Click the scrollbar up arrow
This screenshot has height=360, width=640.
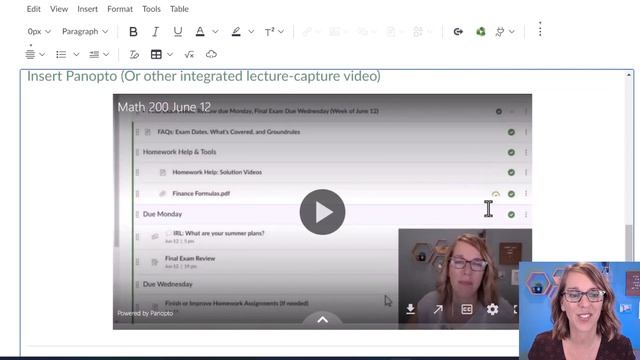(629, 75)
